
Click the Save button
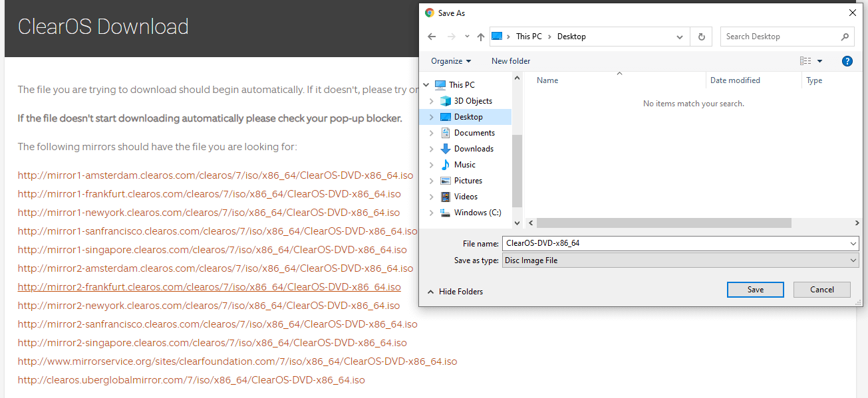[x=755, y=289]
